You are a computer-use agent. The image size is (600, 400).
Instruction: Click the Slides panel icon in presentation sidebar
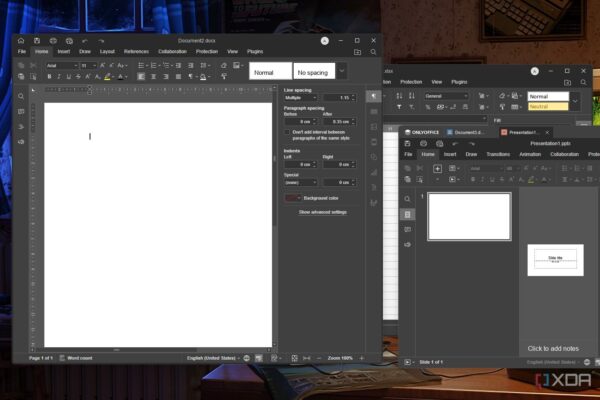pyautogui.click(x=407, y=214)
